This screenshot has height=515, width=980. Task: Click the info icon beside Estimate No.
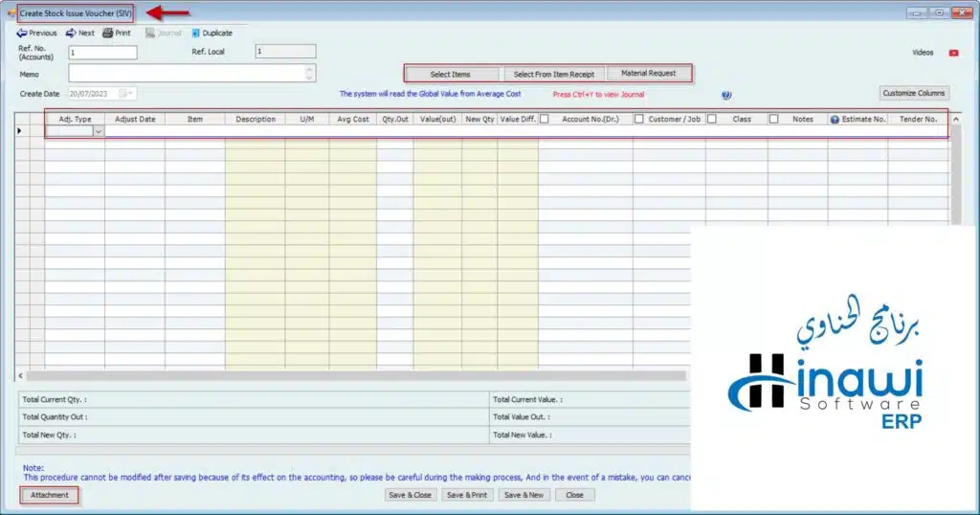pyautogui.click(x=835, y=120)
